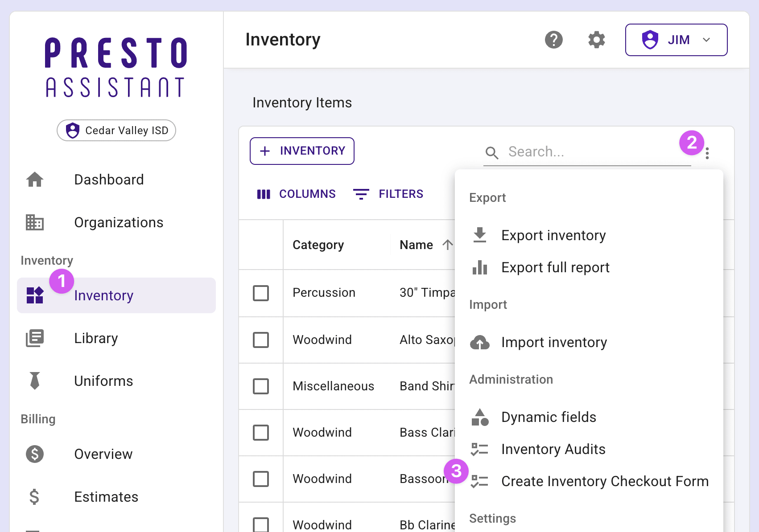Screen dimensions: 759x532
Task: Check the Percussion 30" Timpani row checkbox
Action: pos(261,293)
